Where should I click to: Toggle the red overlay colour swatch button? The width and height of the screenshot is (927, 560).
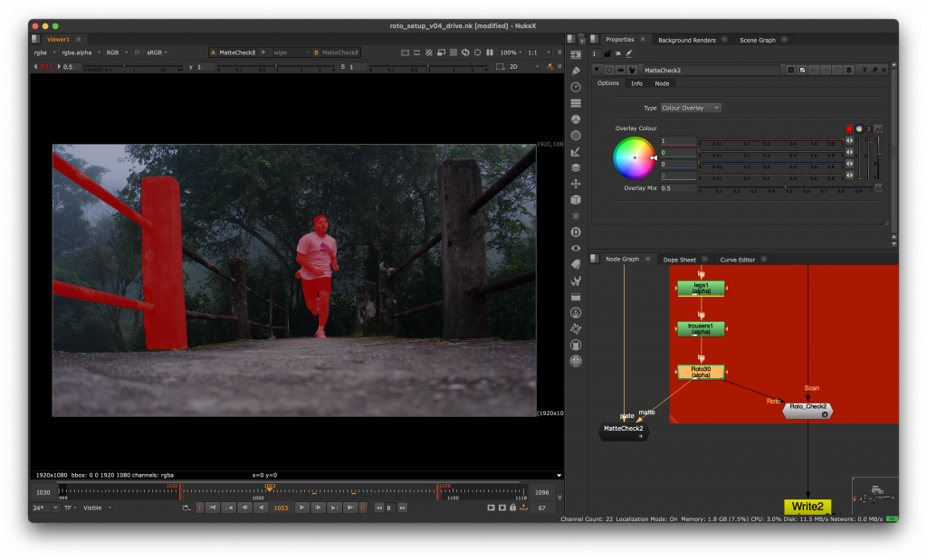tap(850, 128)
